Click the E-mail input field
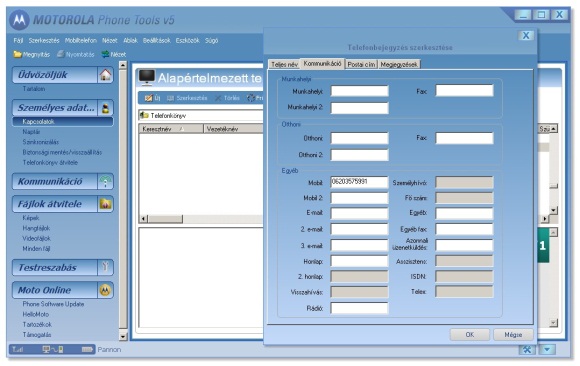This screenshot has height=366, width=580. [359, 213]
